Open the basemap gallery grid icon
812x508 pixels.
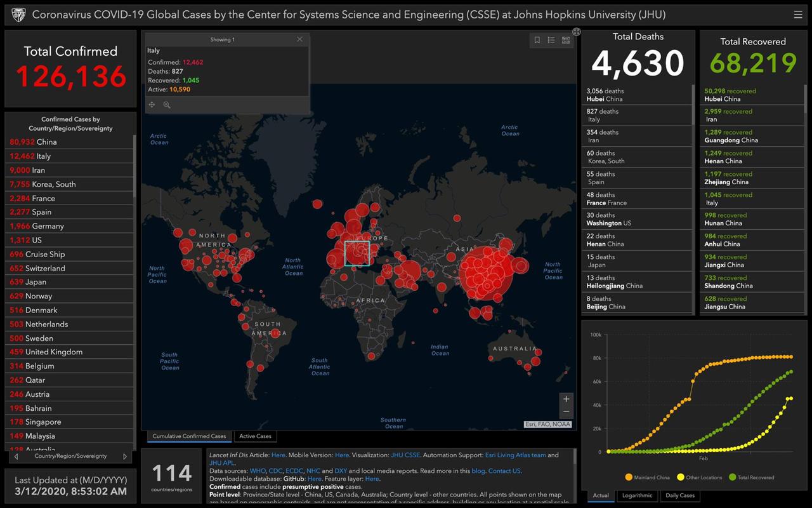(565, 40)
